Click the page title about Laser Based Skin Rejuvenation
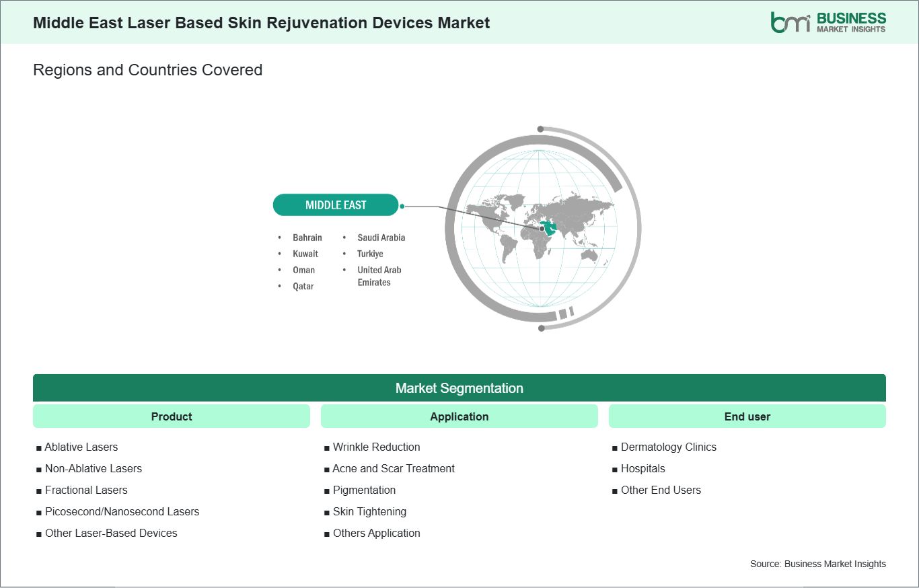 click(x=262, y=23)
